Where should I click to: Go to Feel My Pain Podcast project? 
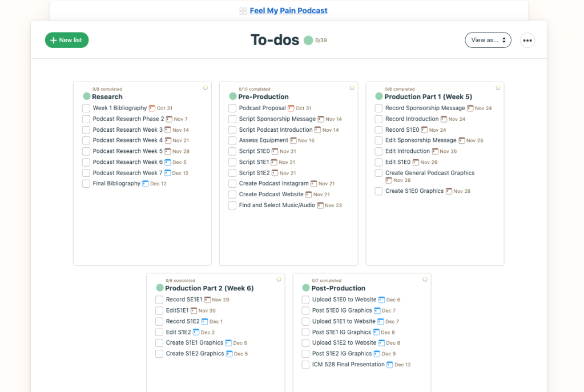[x=288, y=11]
